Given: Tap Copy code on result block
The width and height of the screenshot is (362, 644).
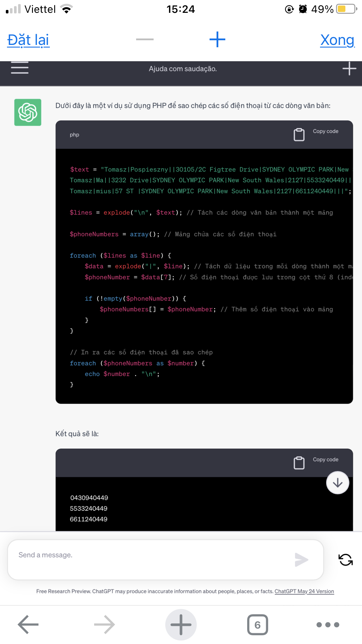Looking at the screenshot, I should (326, 459).
